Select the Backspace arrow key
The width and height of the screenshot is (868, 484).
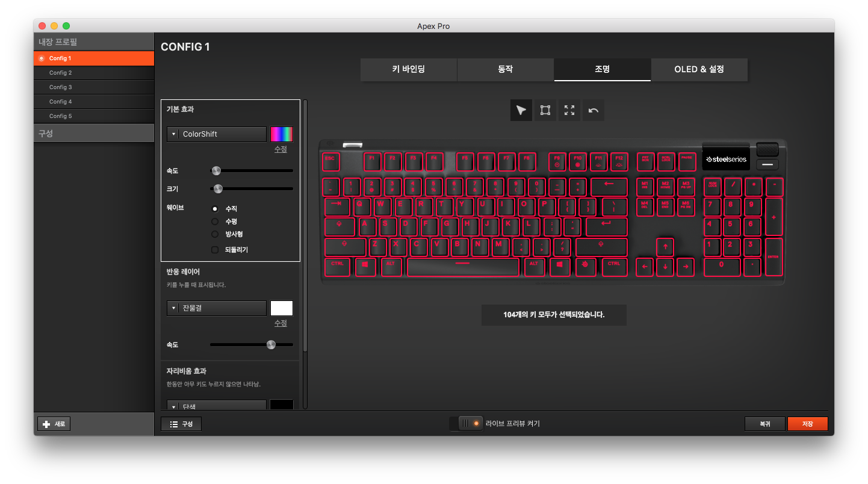(x=609, y=187)
